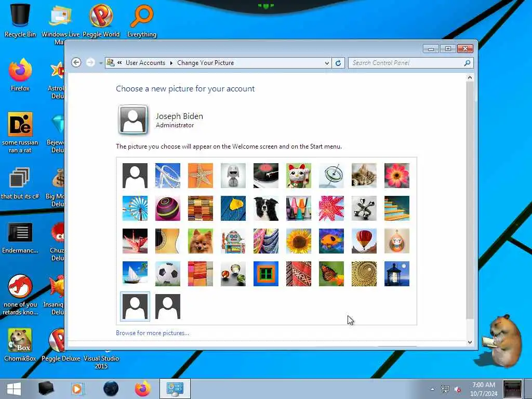Show hidden breadcrumb levels via double chevron

click(x=119, y=63)
